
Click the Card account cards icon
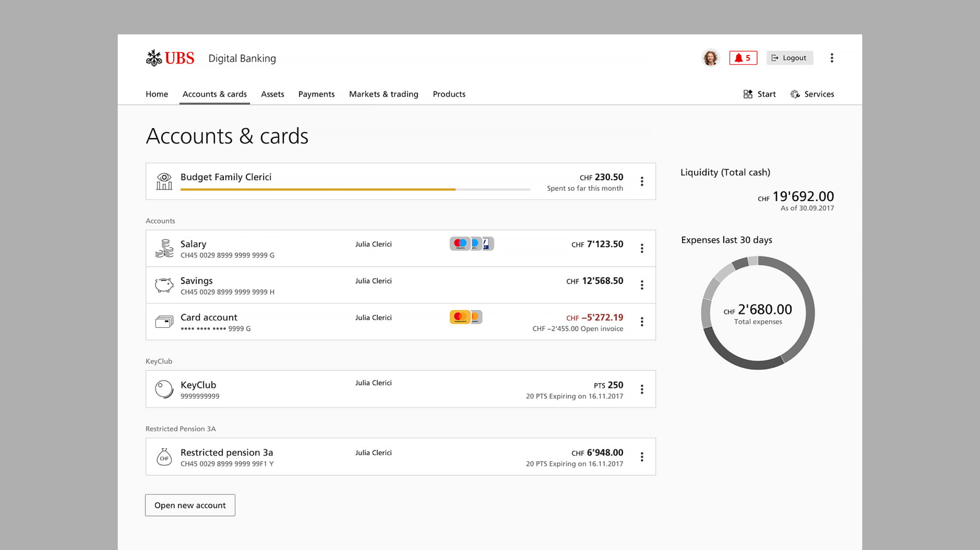164,322
